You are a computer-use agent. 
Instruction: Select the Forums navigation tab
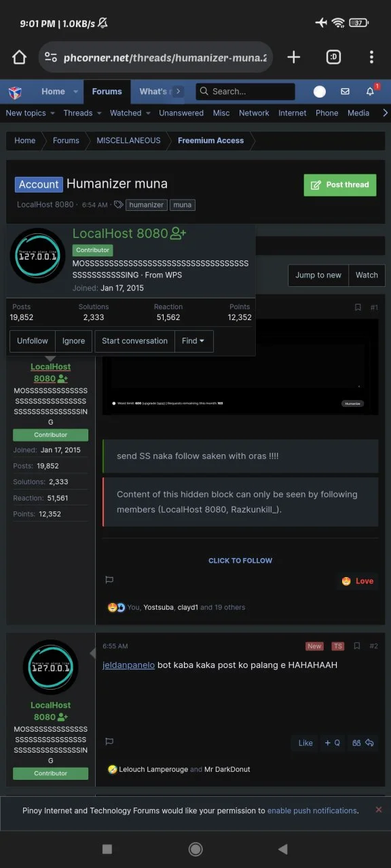(107, 92)
